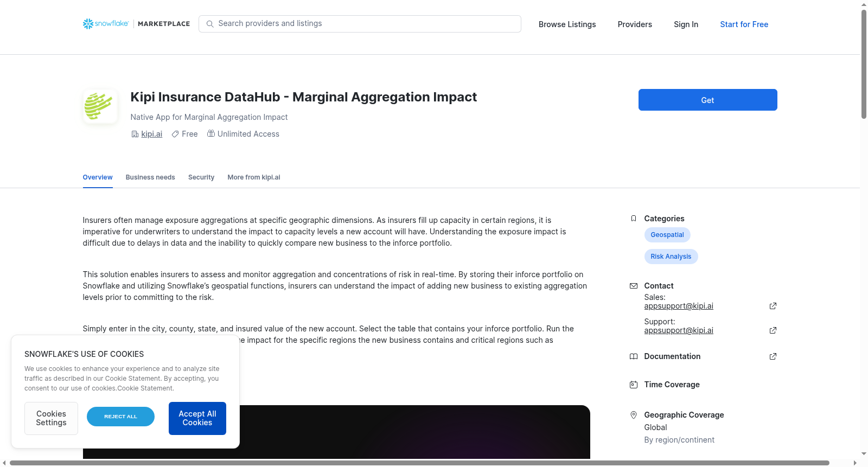Follow the kipi.ai provider link

(152, 134)
